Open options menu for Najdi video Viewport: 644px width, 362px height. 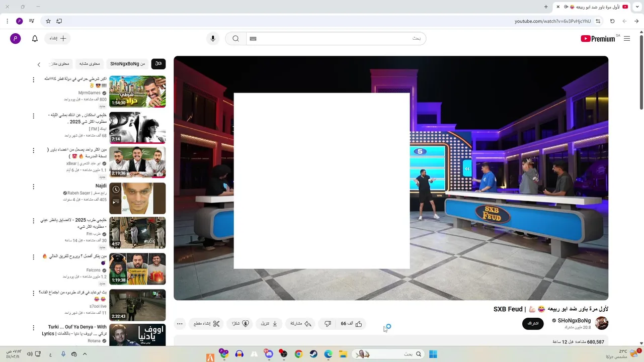point(34,187)
